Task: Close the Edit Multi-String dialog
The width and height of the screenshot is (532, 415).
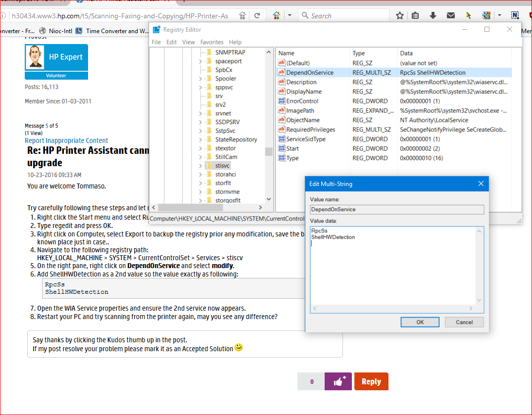Action: tap(481, 184)
